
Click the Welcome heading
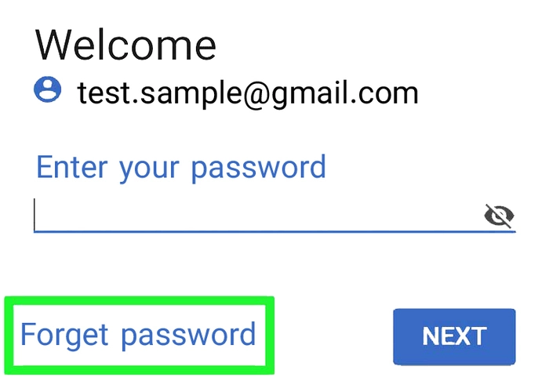click(x=125, y=45)
